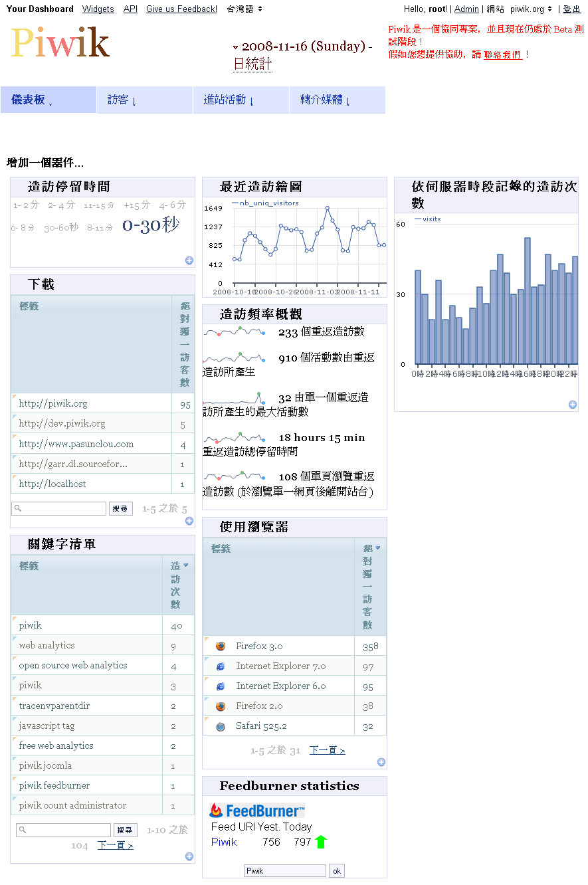Viewport: 588px width, 885px height.
Task: Click the plus icon in 關鍵字清單 widget
Action: tap(189, 856)
